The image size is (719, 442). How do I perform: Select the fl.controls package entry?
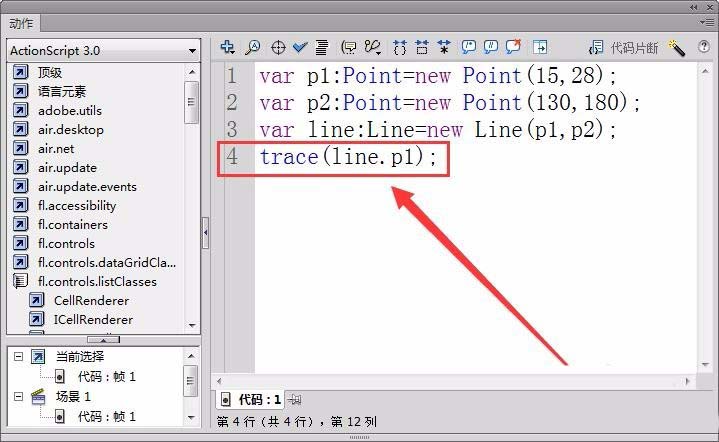(x=66, y=243)
